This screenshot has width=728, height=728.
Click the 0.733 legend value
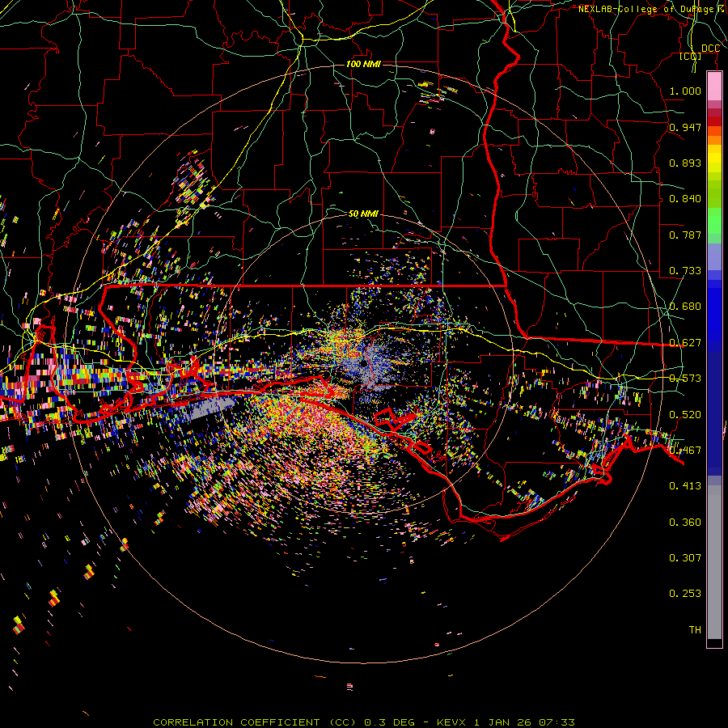pos(685,271)
